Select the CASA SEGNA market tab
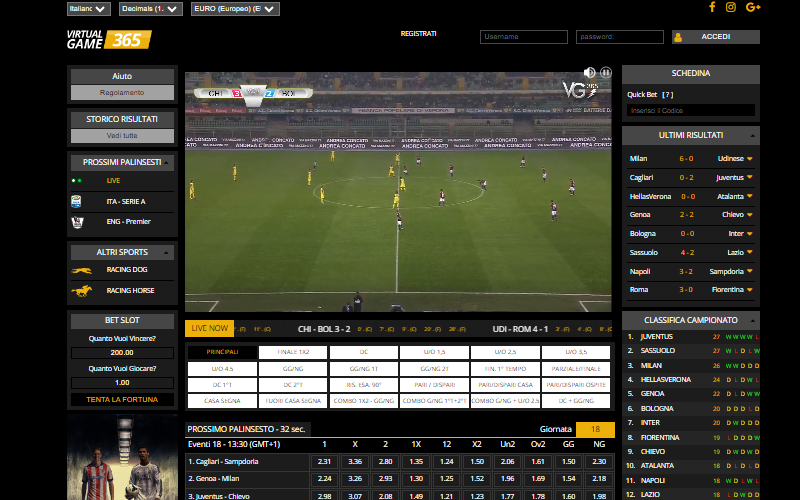 222,401
